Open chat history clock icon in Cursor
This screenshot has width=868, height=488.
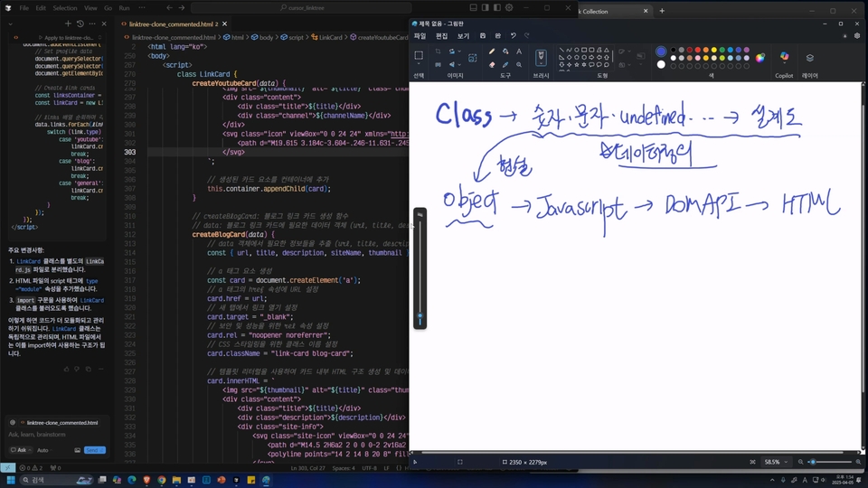(x=80, y=23)
